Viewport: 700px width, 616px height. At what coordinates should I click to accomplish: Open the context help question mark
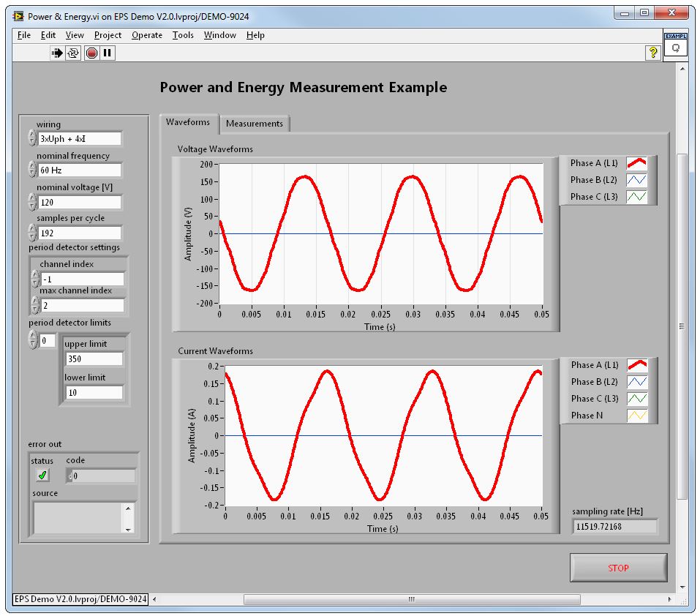pos(653,53)
